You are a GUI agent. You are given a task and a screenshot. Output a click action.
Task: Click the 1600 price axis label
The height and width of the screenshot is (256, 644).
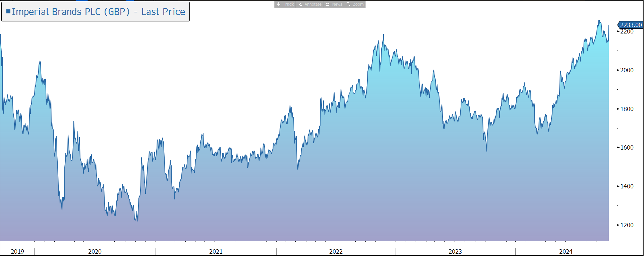tap(627, 148)
